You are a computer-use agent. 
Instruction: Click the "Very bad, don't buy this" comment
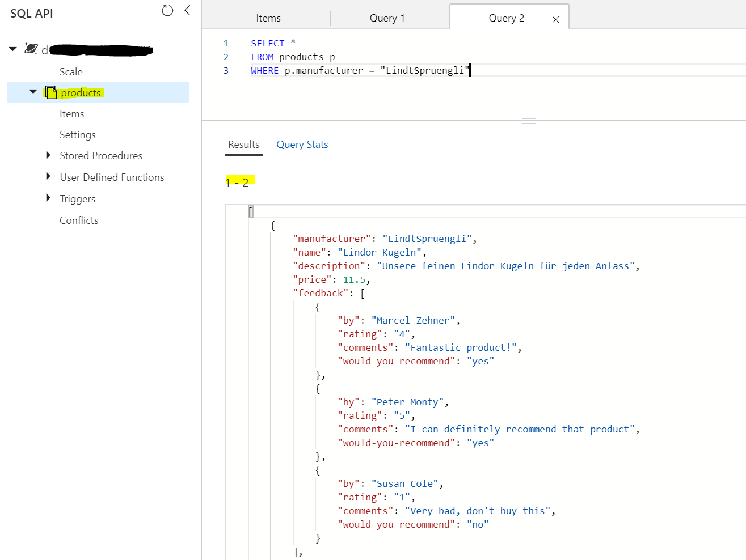[478, 511]
